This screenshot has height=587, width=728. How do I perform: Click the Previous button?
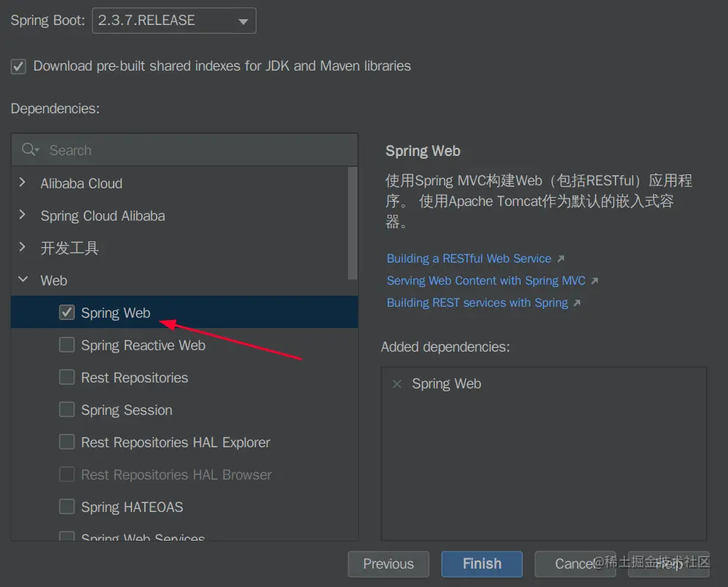pyautogui.click(x=388, y=563)
